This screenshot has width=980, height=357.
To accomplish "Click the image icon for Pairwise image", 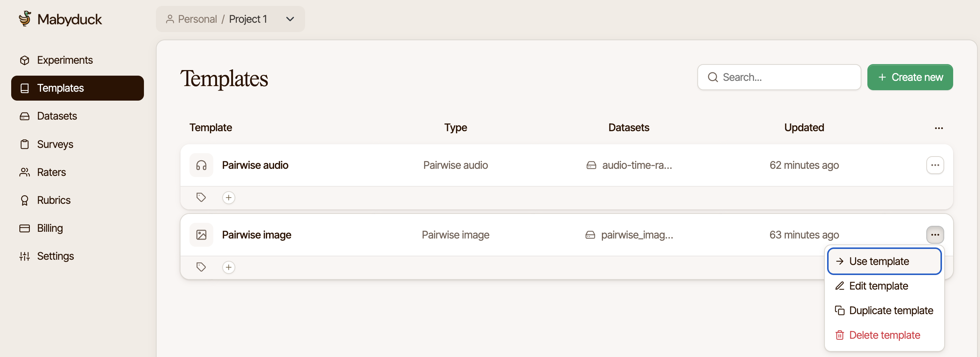I will [201, 235].
